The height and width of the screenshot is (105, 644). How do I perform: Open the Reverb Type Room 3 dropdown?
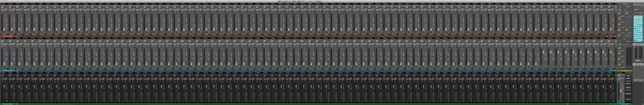(627, 10)
